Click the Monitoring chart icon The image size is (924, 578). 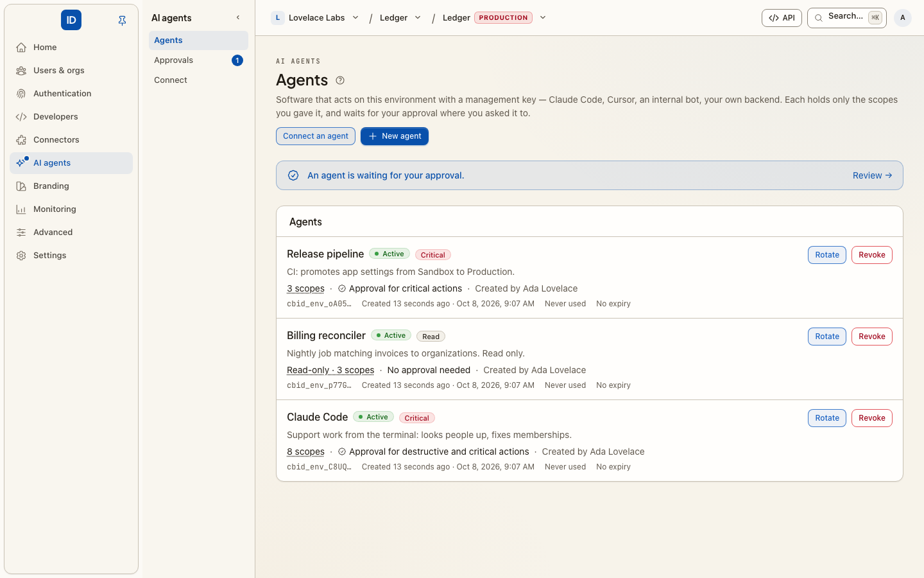pos(21,209)
